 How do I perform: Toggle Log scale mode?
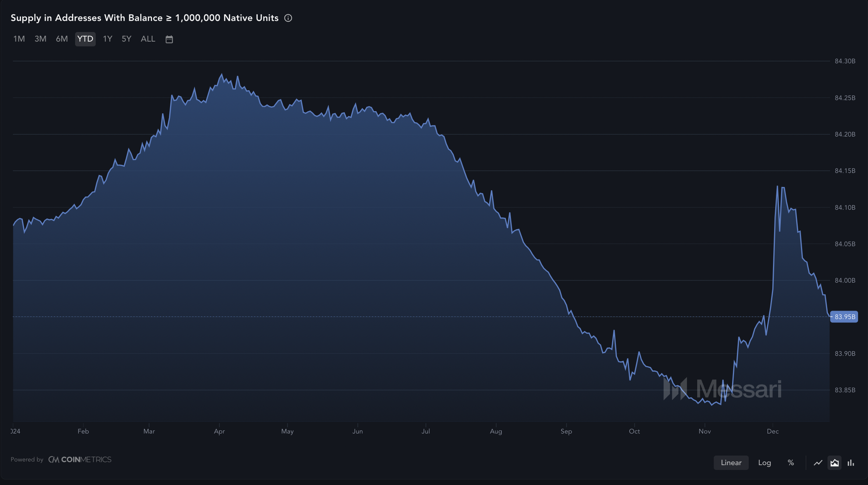[764, 463]
